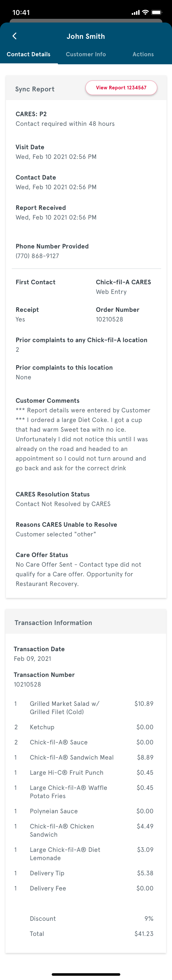Tap the Transaction Information section header
The image size is (172, 980).
(53, 623)
